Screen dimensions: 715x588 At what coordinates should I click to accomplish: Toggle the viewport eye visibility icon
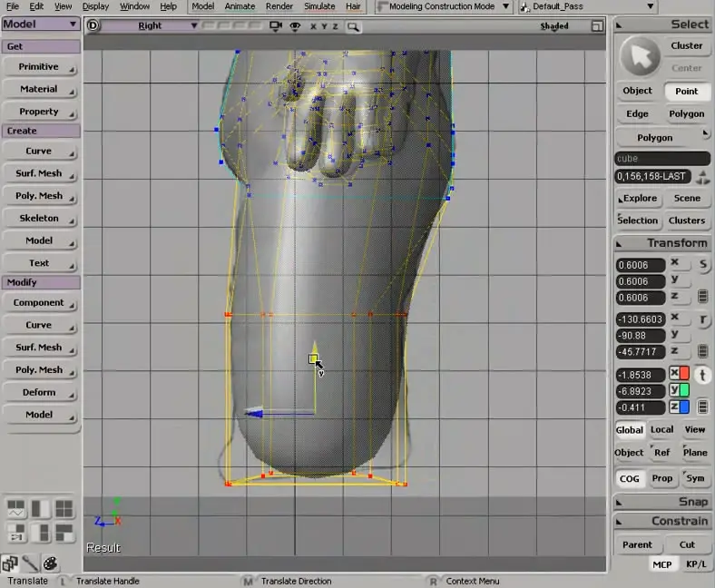tap(295, 26)
